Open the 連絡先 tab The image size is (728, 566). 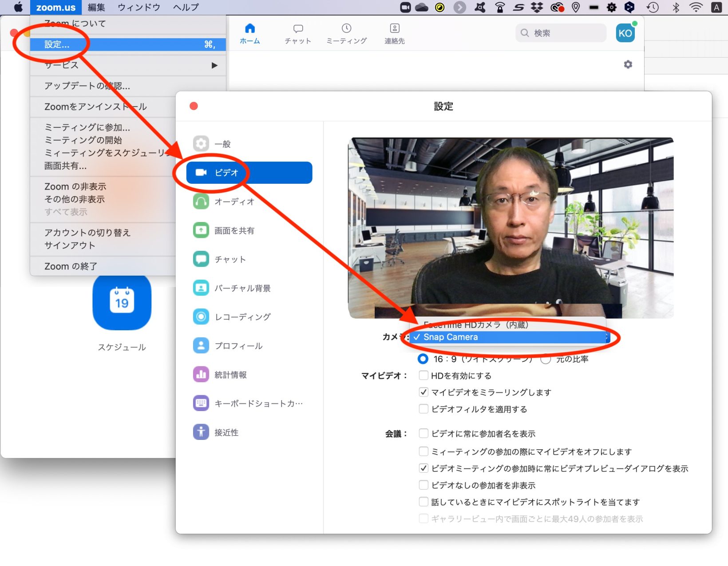395,34
